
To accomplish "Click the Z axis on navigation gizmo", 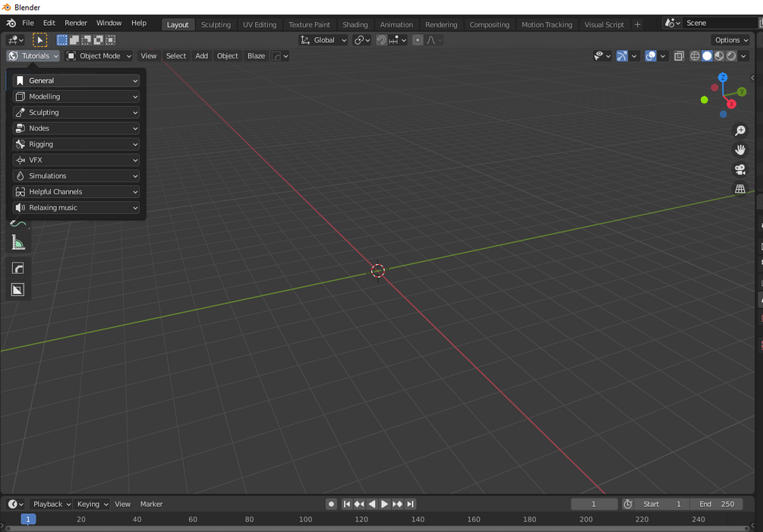I will pyautogui.click(x=723, y=77).
